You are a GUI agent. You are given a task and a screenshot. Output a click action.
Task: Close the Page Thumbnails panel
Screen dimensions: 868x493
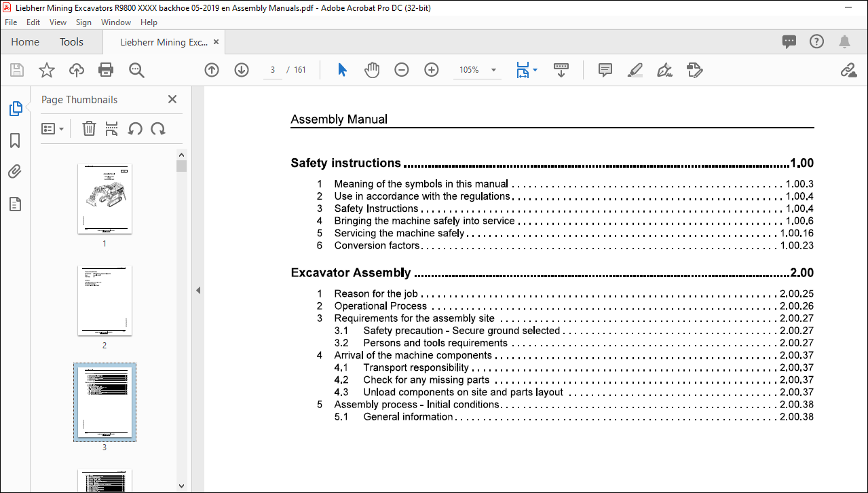172,99
